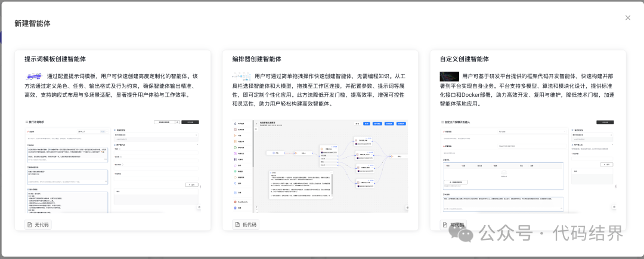Click the 新建智能体 dialog title
Screen dimensions: 644x259
pos(33,23)
